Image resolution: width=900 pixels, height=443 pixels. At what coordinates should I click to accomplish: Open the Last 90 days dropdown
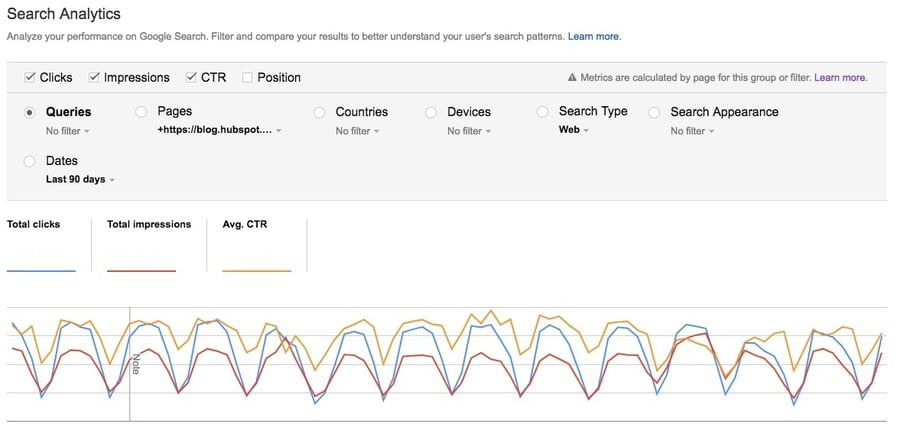pos(80,180)
